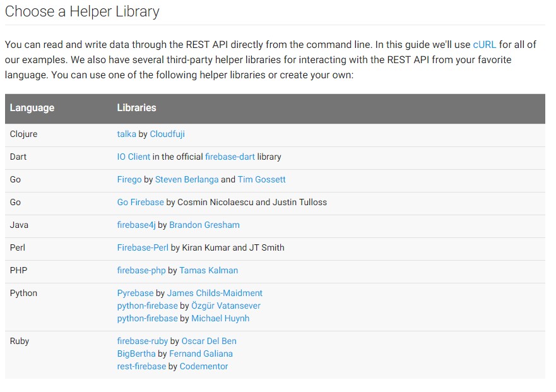Open the firebase-php library link
This screenshot has width=556, height=392.
pyautogui.click(x=141, y=270)
